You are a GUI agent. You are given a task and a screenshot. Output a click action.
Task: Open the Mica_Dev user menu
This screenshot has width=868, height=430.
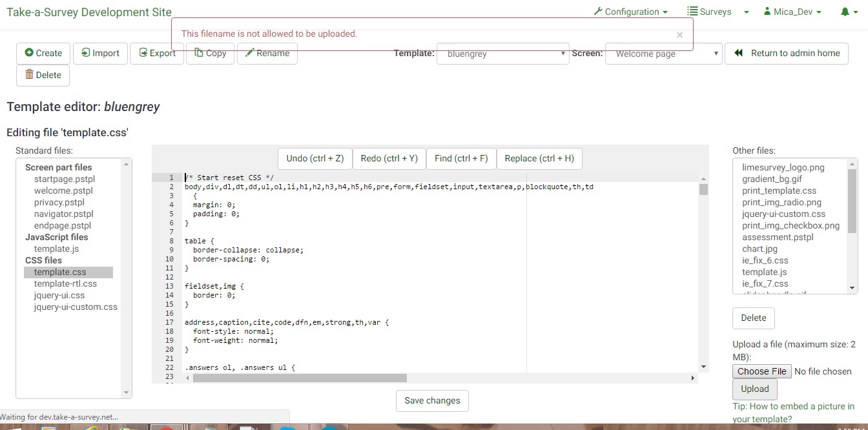(x=792, y=12)
